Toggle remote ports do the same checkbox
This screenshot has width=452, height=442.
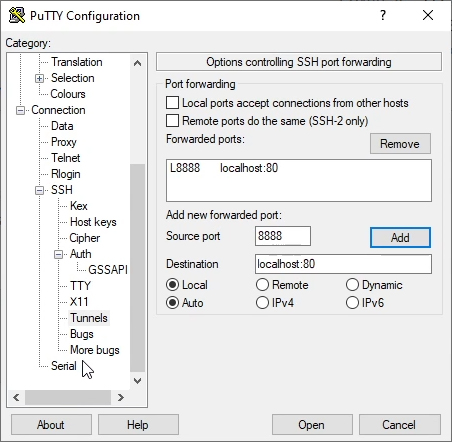tap(172, 121)
